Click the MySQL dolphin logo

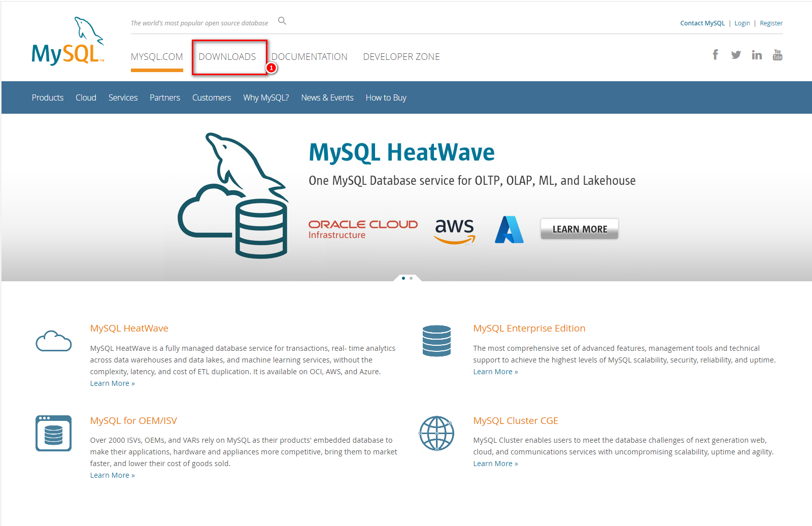pos(68,41)
